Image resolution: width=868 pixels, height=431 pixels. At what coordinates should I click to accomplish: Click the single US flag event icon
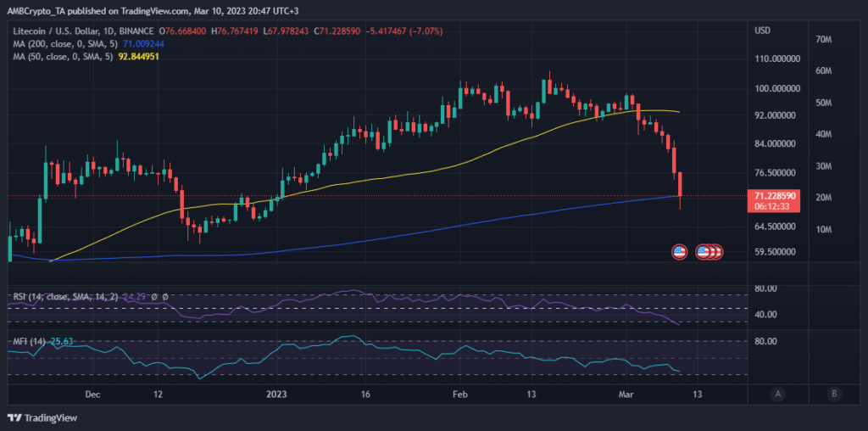679,251
